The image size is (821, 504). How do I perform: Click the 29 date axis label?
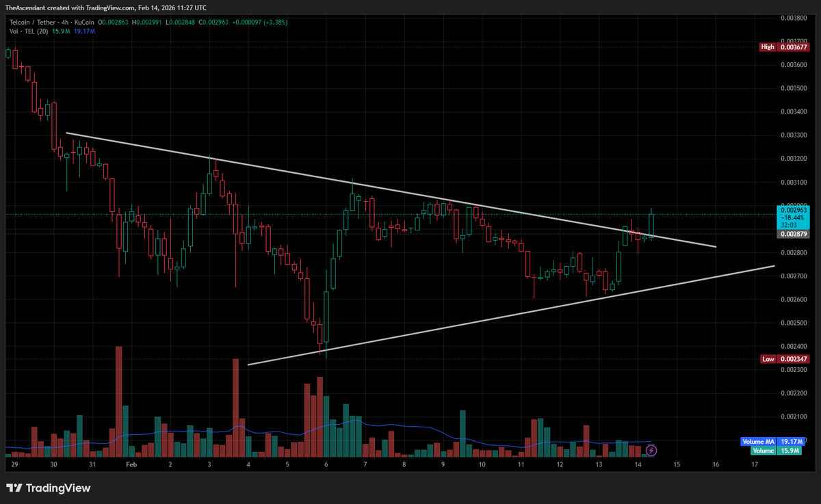(x=15, y=464)
